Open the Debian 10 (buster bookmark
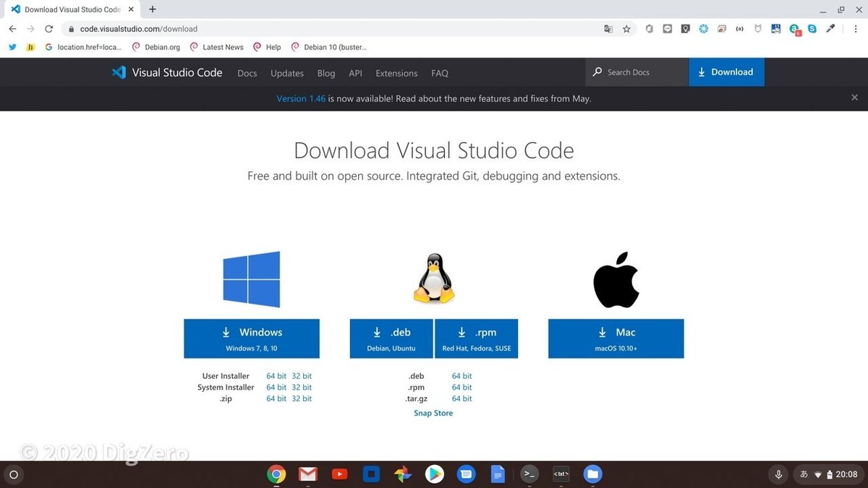Viewport: 868px width, 488px height. (329, 47)
